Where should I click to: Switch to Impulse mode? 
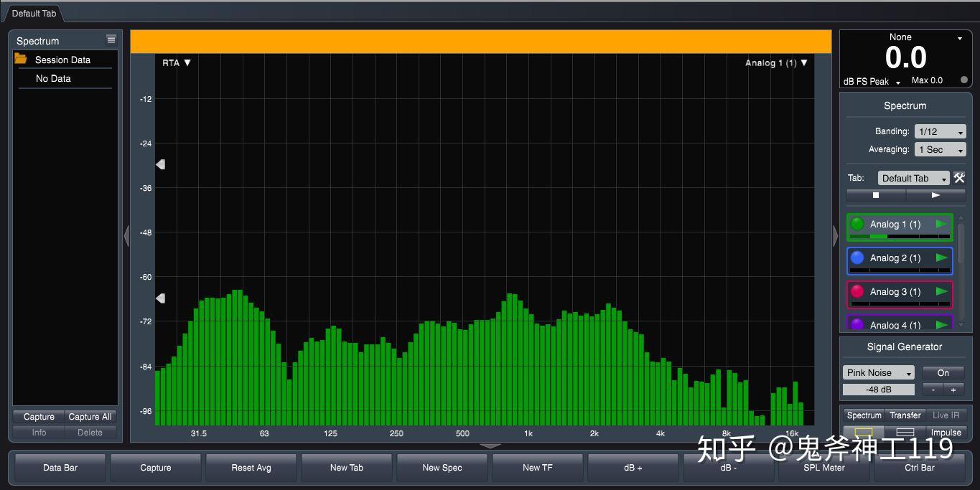click(x=946, y=433)
